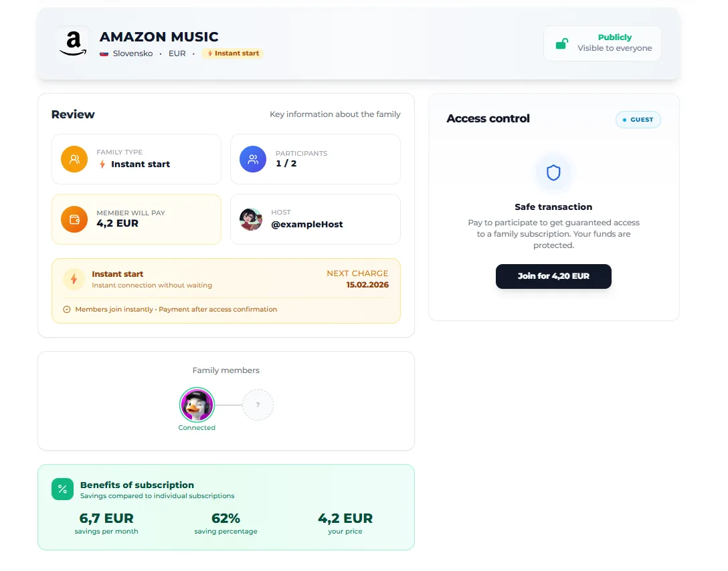The width and height of the screenshot is (728, 571).
Task: Click the green percent Benefits icon
Action: click(62, 489)
